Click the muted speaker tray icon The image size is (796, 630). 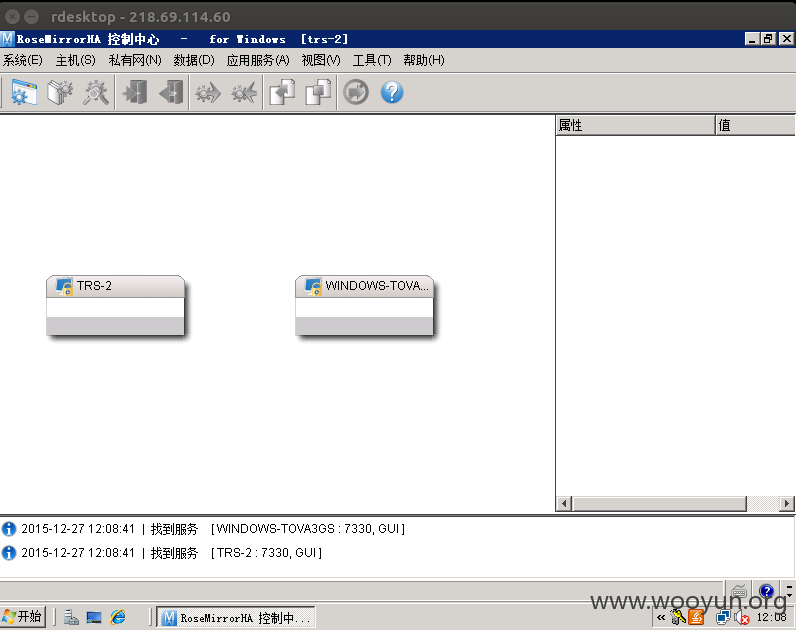(742, 618)
